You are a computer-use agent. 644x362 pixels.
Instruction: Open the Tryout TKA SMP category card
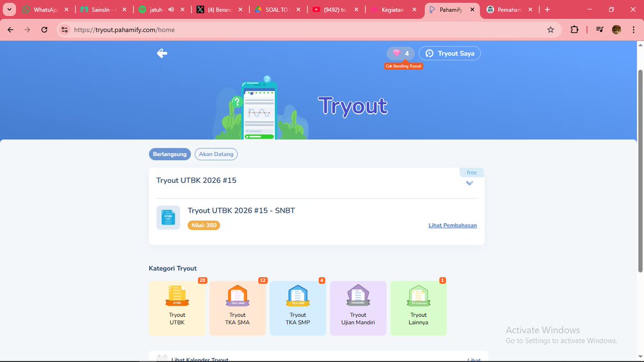298,308
